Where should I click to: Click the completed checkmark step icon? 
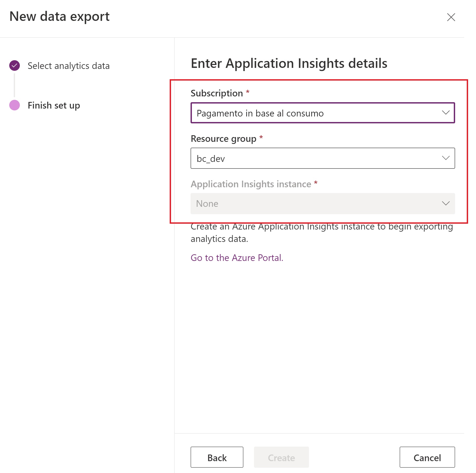(x=15, y=65)
